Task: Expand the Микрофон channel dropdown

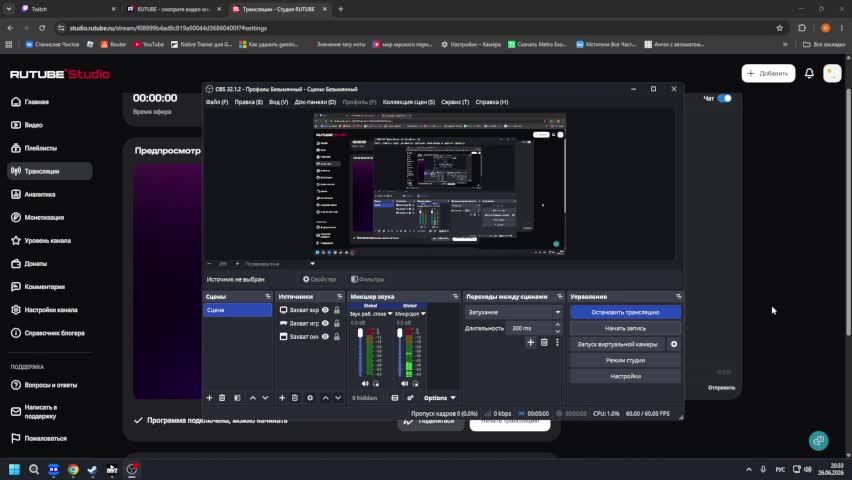Action: pos(423,314)
